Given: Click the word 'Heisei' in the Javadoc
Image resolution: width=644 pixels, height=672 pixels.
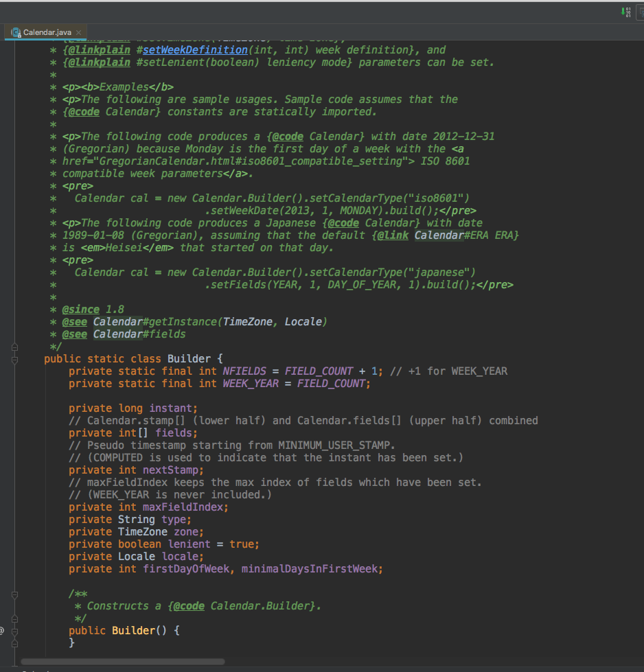Looking at the screenshot, I should tap(124, 248).
